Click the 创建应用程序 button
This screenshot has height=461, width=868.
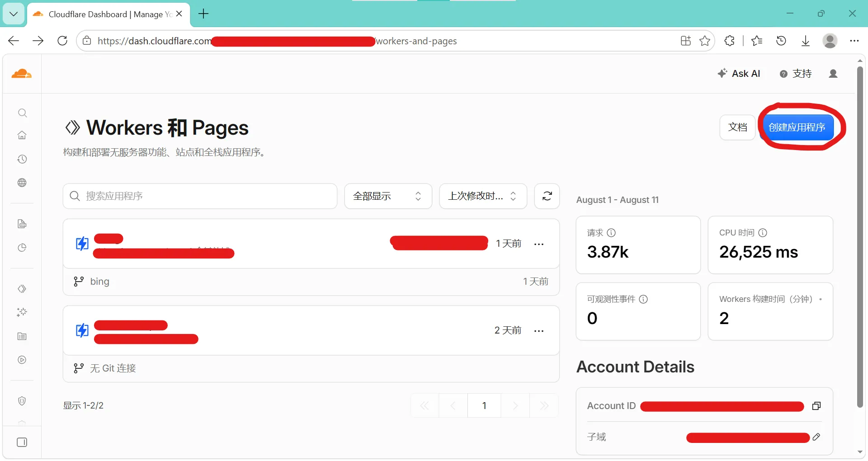[797, 127]
